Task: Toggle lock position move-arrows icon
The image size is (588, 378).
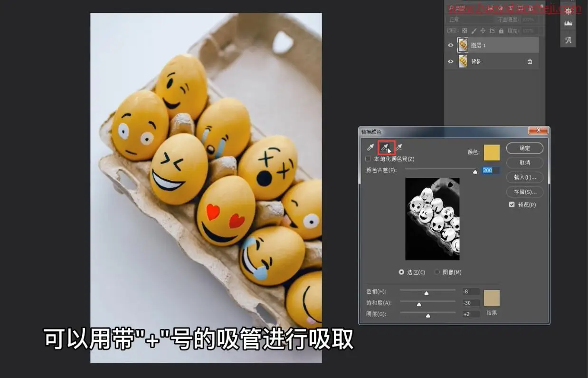Action: (x=483, y=31)
